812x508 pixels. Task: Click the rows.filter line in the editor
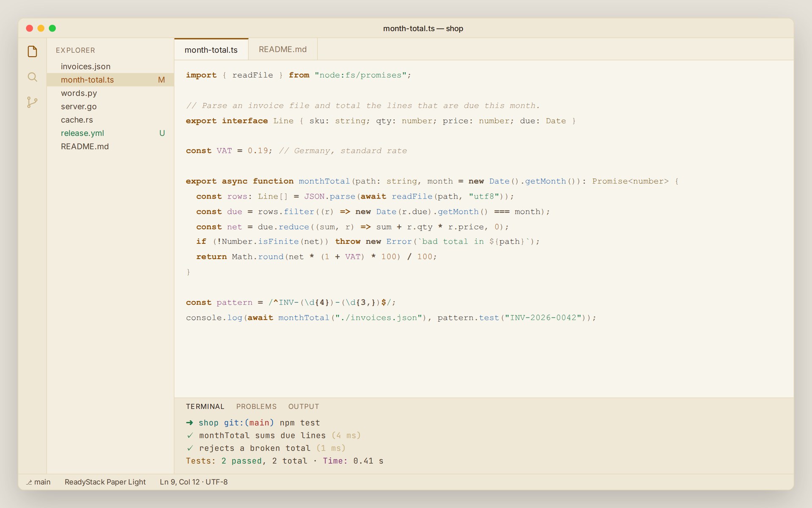[373, 212]
